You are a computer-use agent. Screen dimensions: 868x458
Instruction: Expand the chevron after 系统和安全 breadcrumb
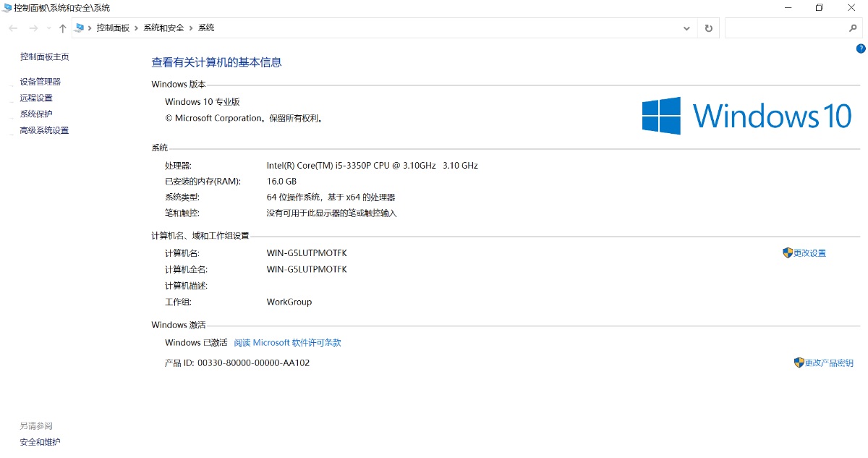[x=192, y=28]
